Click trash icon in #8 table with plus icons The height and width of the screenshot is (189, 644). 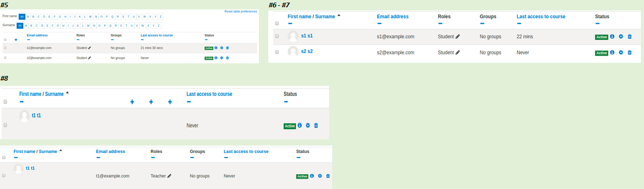316,125
